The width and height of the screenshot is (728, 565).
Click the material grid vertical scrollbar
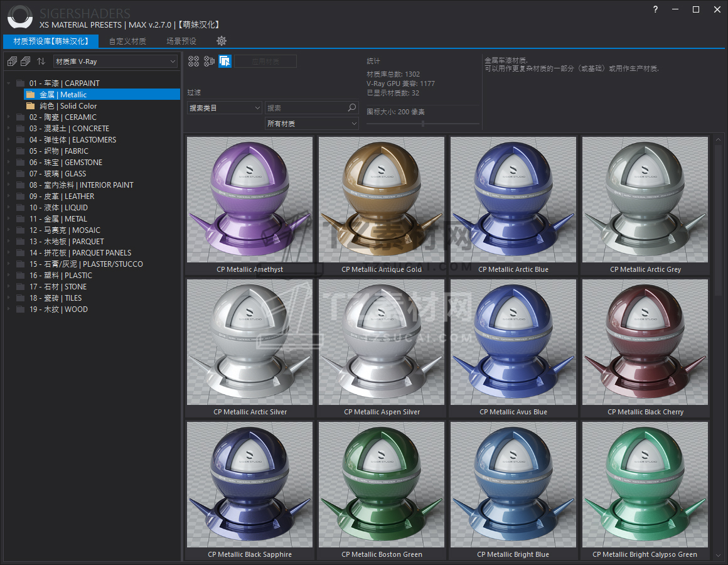tap(718, 219)
